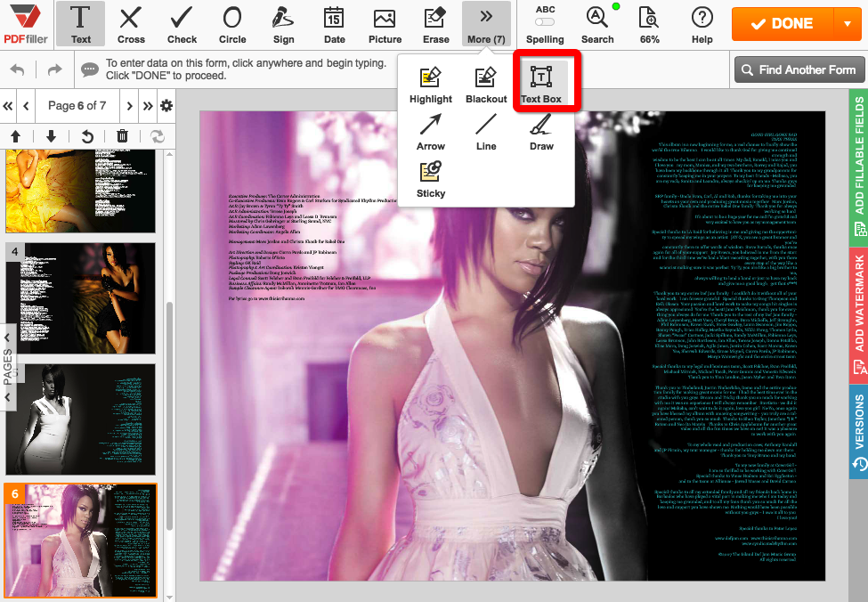Open the More (7) tools menu
Screen dimensions: 868x602
click(x=486, y=24)
